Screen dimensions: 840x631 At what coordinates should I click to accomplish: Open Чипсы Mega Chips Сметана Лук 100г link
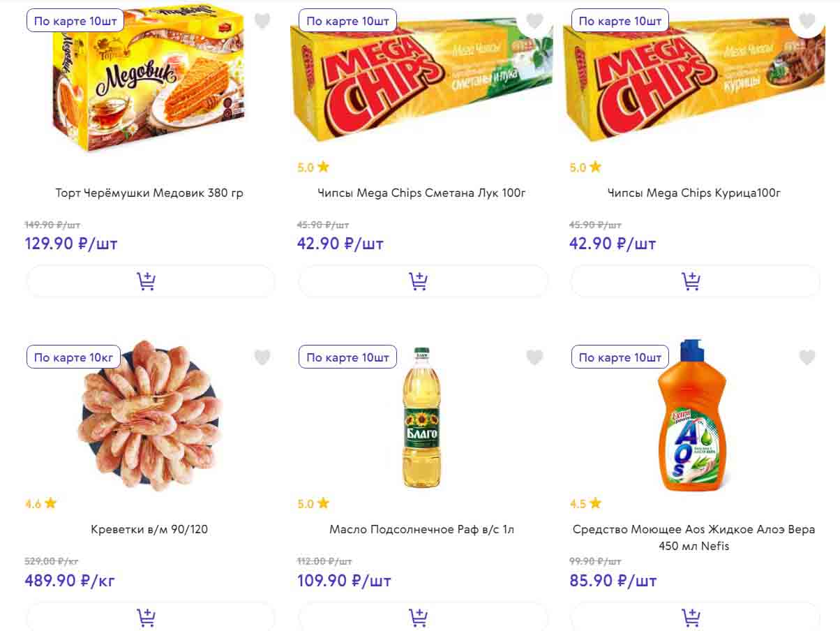click(x=421, y=193)
